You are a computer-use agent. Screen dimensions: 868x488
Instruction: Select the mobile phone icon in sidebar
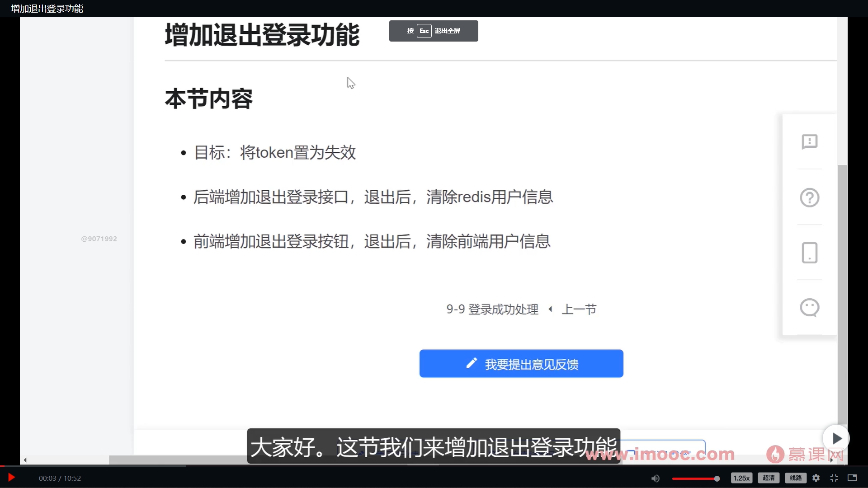point(810,253)
